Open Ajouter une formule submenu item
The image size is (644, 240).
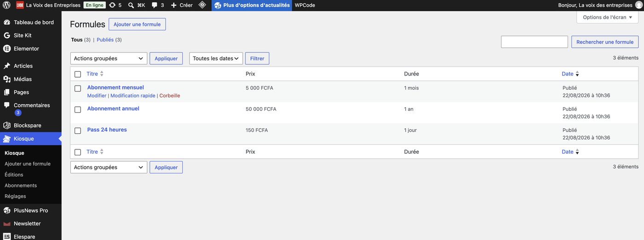coord(28,164)
